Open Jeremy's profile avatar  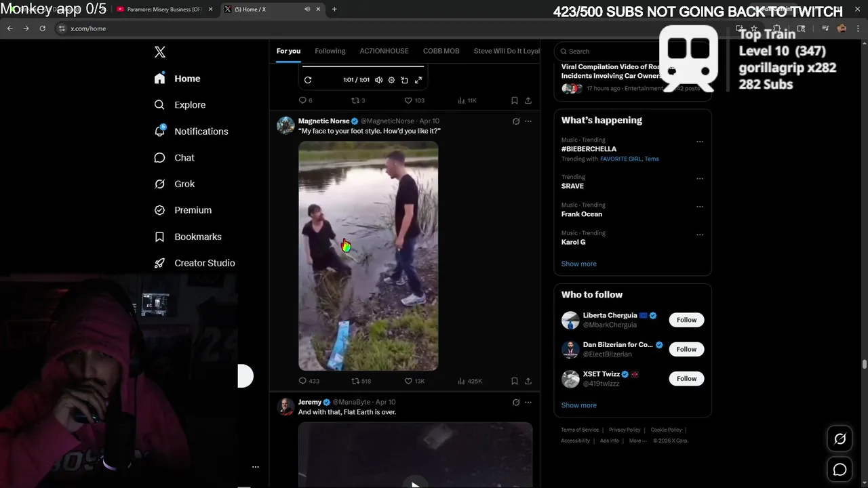click(285, 407)
